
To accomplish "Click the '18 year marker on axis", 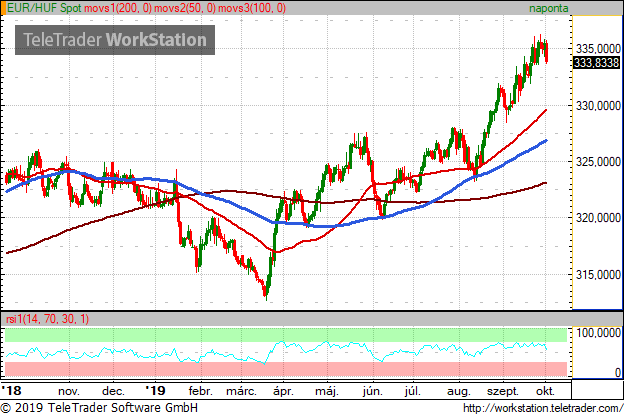I will (11, 390).
